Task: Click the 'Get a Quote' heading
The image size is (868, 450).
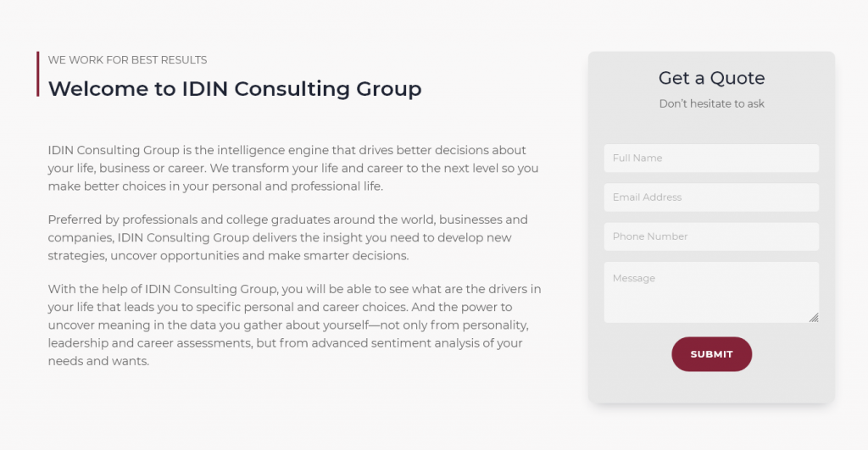Action: click(711, 78)
